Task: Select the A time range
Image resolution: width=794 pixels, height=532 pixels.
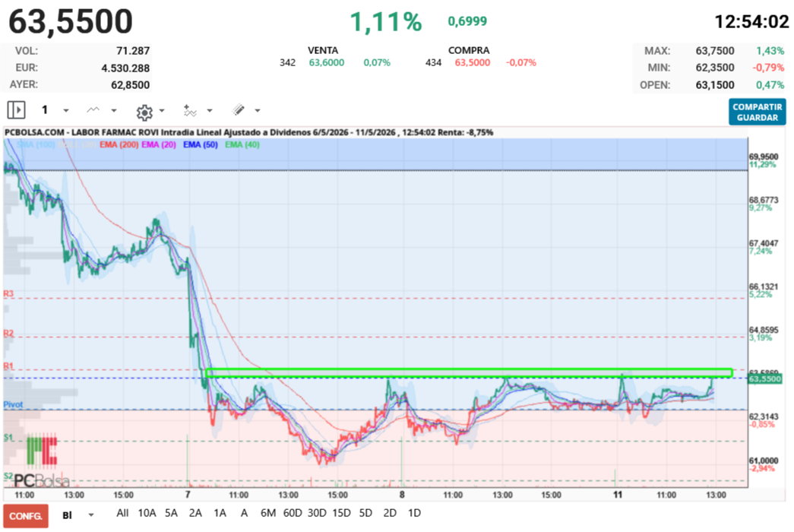Action: [244, 513]
